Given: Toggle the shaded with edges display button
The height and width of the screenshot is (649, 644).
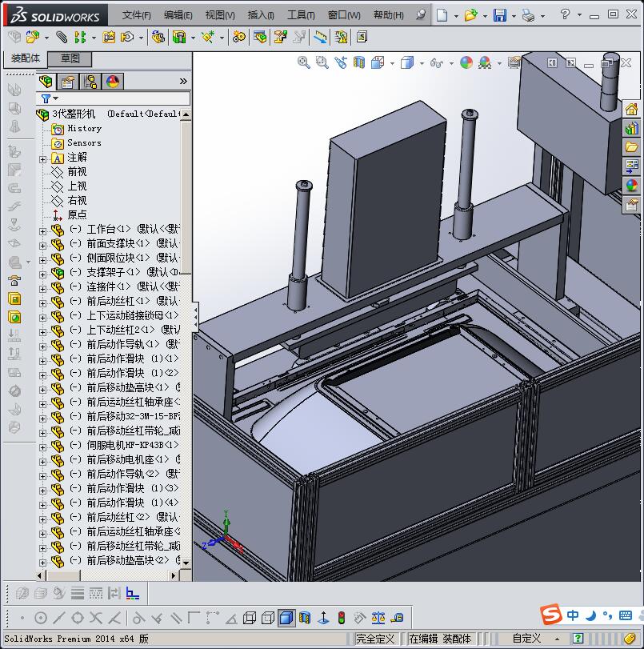Looking at the screenshot, I should tap(286, 618).
